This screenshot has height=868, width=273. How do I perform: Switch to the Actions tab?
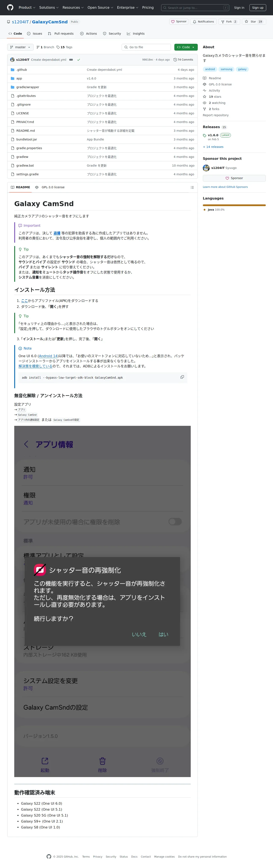[x=88, y=34]
